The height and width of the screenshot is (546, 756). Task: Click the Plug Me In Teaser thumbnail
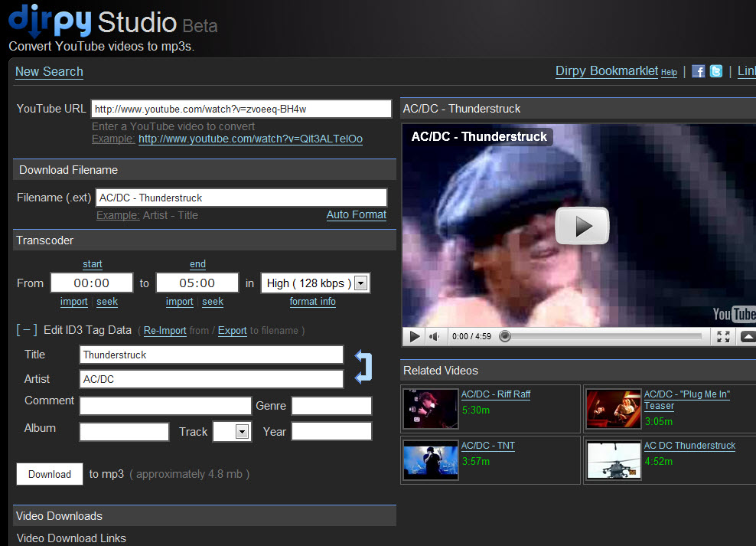coord(613,408)
